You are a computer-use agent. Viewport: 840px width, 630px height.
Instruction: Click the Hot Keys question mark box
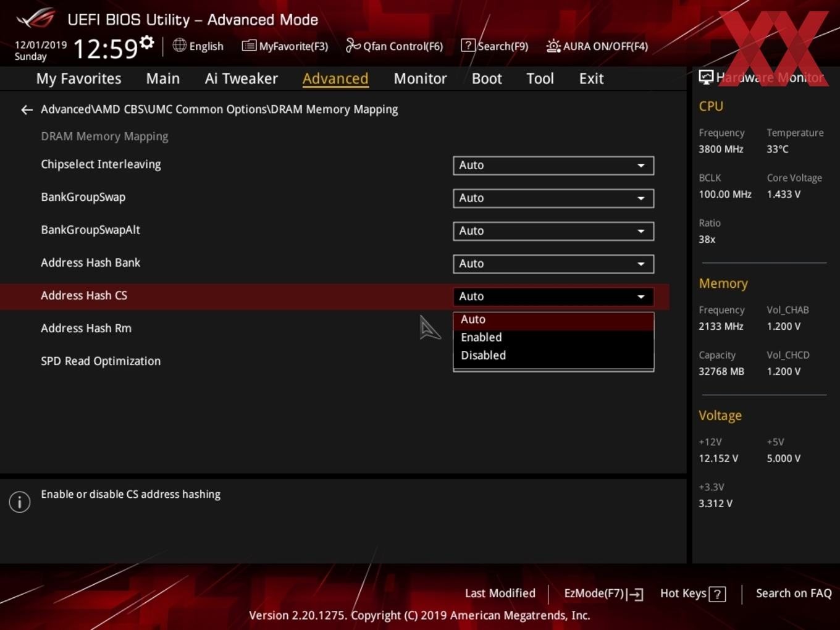coord(717,594)
